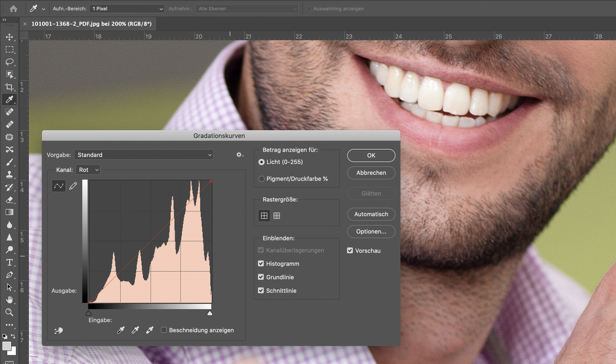Click the Automatisch button

[x=371, y=214]
